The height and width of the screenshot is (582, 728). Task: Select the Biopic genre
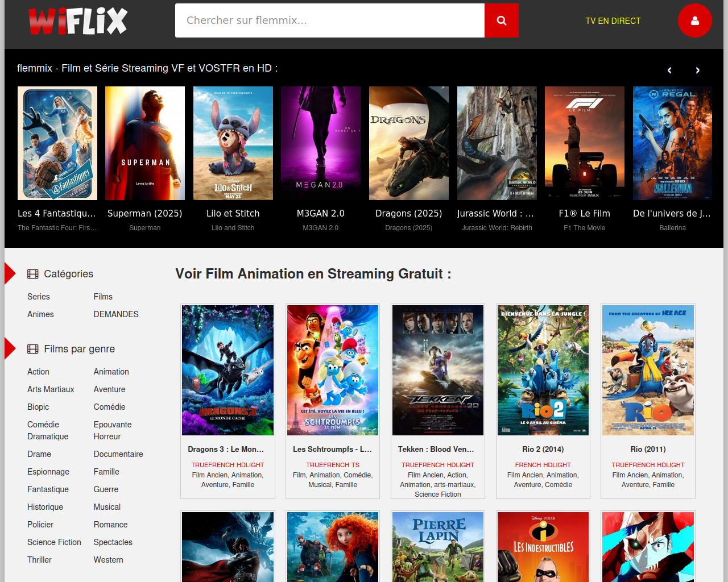pyautogui.click(x=38, y=407)
